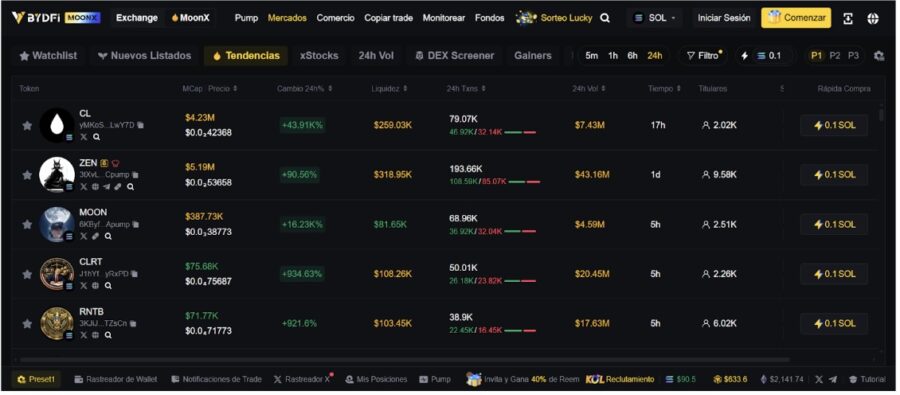
Task: Quick buy CL for 0.1 SOL
Action: pos(834,125)
